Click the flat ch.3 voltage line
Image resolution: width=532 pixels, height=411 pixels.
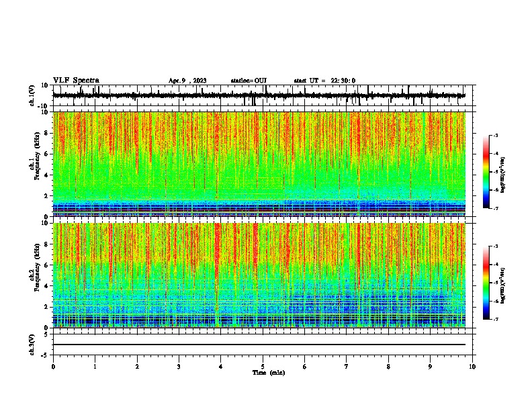click(x=259, y=345)
